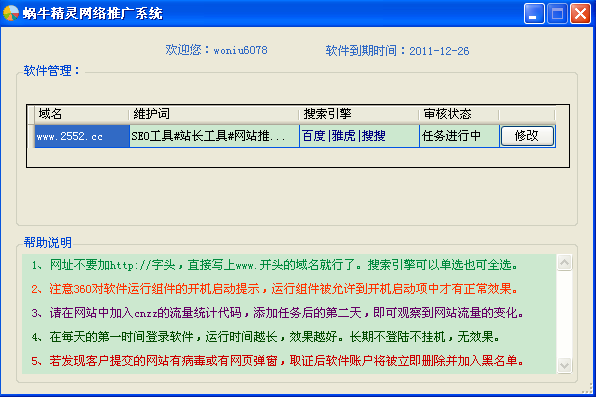Minimize the 蜗牛精灵网络推广系统 window
The height and width of the screenshot is (397, 596).
(x=534, y=14)
